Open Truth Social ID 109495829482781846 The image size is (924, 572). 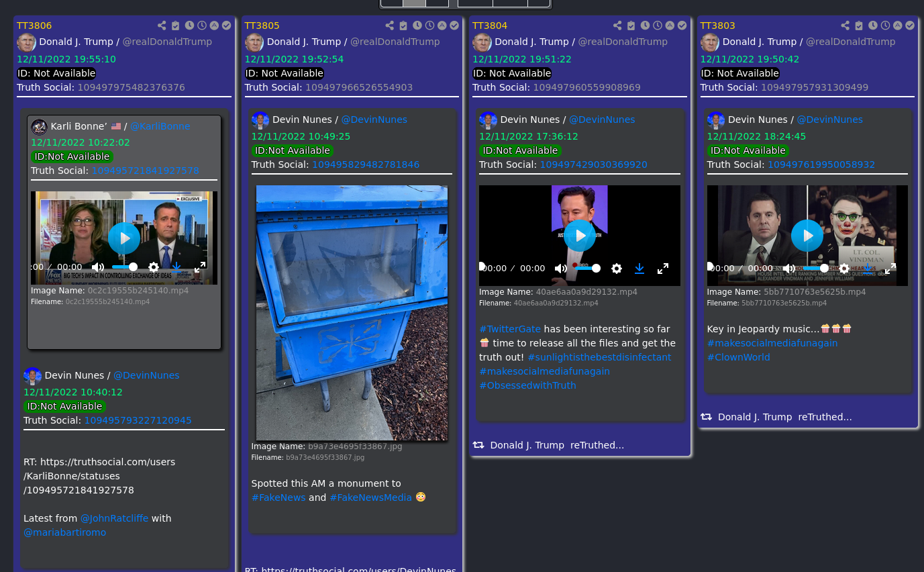click(366, 164)
